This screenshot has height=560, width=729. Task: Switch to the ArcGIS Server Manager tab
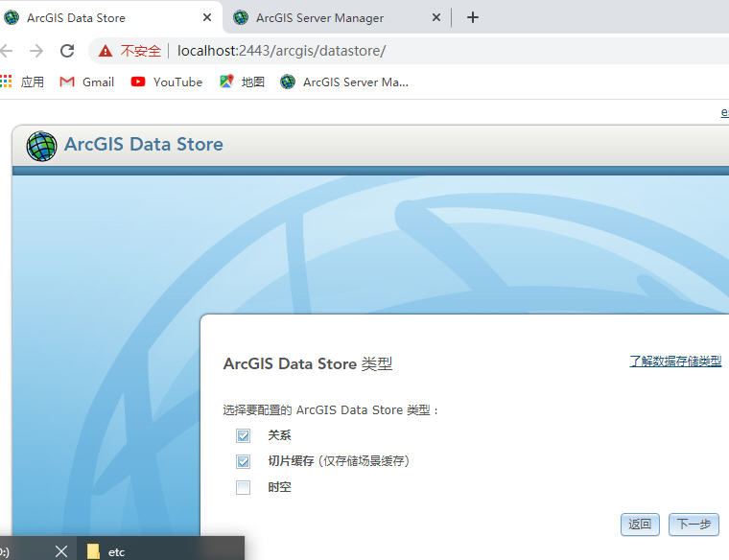[x=335, y=17]
